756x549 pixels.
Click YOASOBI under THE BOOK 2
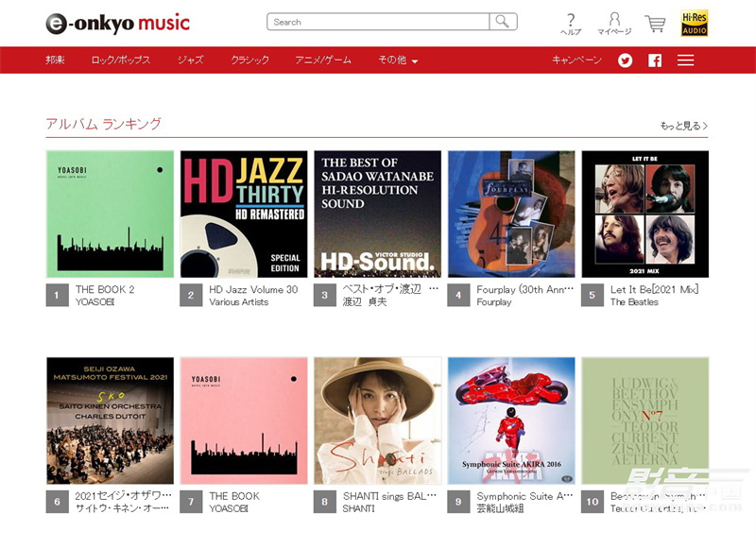pos(95,302)
